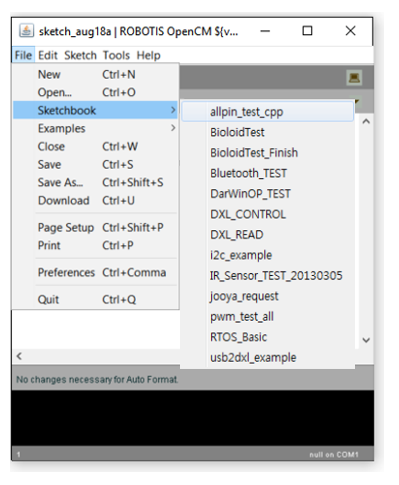Click the horizontal scrollbar left arrow

pos(19,356)
